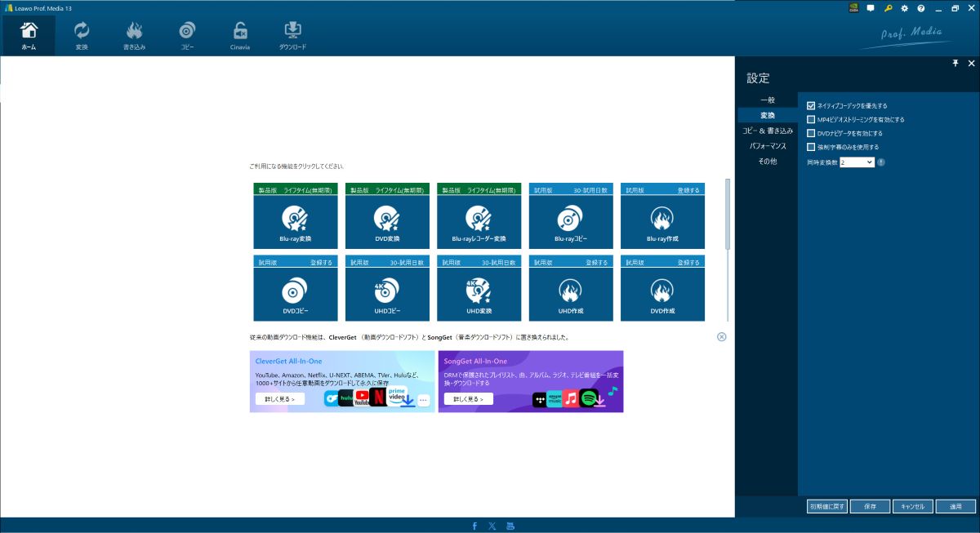Viewport: 980px width, 533px height.
Task: Open the feedback speech bubble icon
Action: pyautogui.click(x=871, y=8)
